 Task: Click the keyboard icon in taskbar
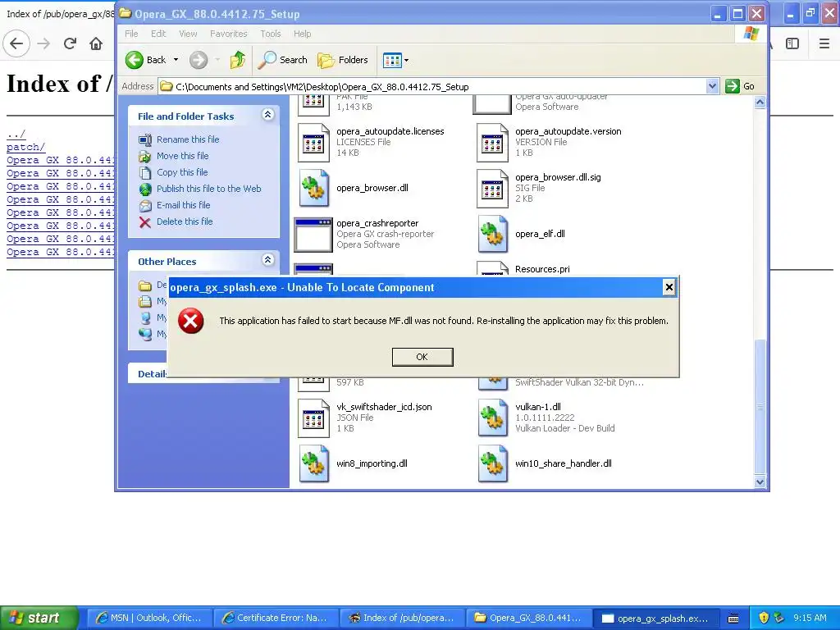click(x=733, y=619)
